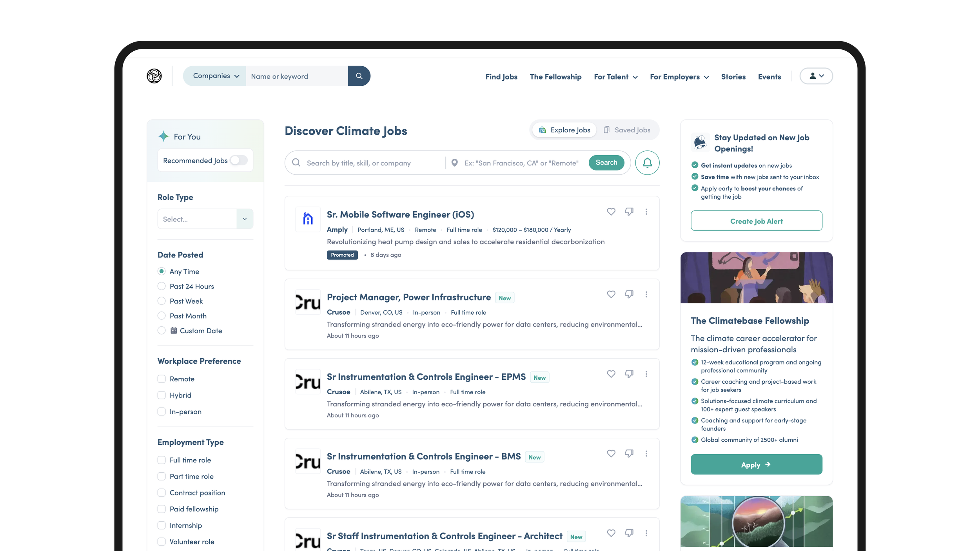Open the user account menu icon
980x551 pixels.
pyautogui.click(x=816, y=76)
